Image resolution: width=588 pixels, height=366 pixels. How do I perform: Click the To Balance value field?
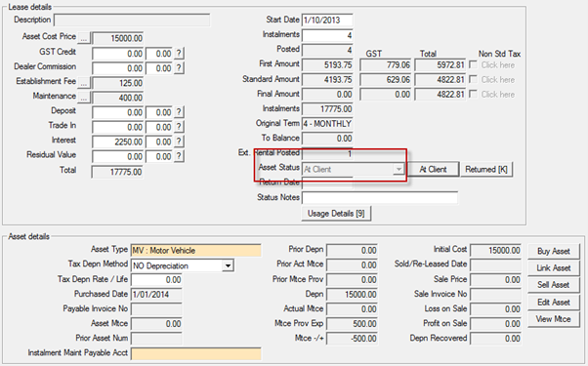pos(327,139)
